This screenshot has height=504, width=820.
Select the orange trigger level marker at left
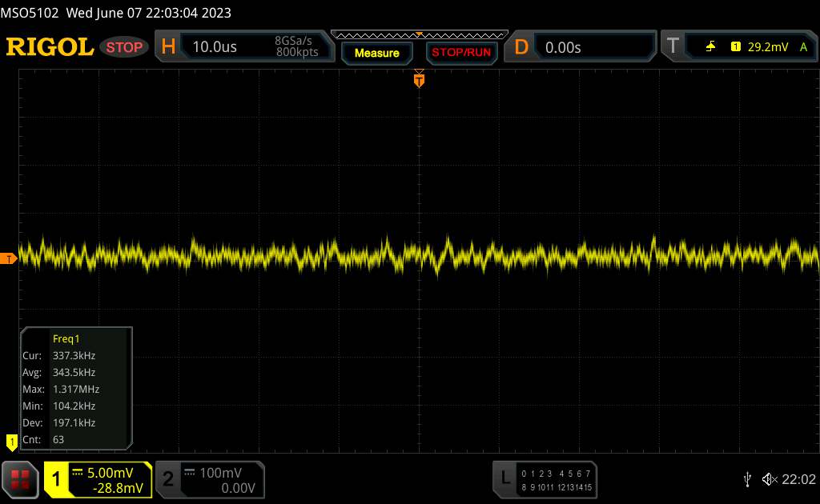point(8,258)
